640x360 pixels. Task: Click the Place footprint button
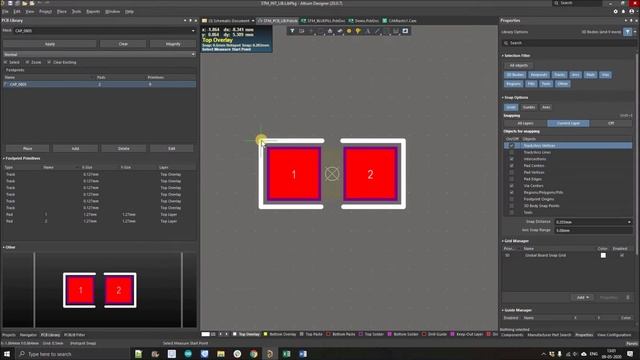[27, 149]
